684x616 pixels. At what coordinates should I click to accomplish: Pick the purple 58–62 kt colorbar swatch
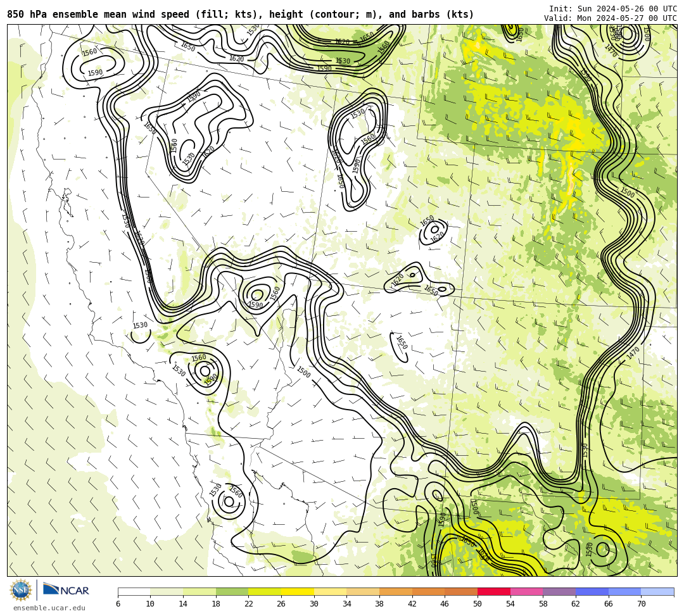pos(559,591)
